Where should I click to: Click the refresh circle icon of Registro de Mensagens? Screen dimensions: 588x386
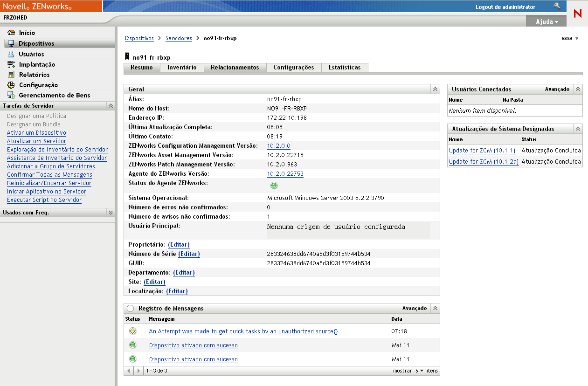pos(130,308)
